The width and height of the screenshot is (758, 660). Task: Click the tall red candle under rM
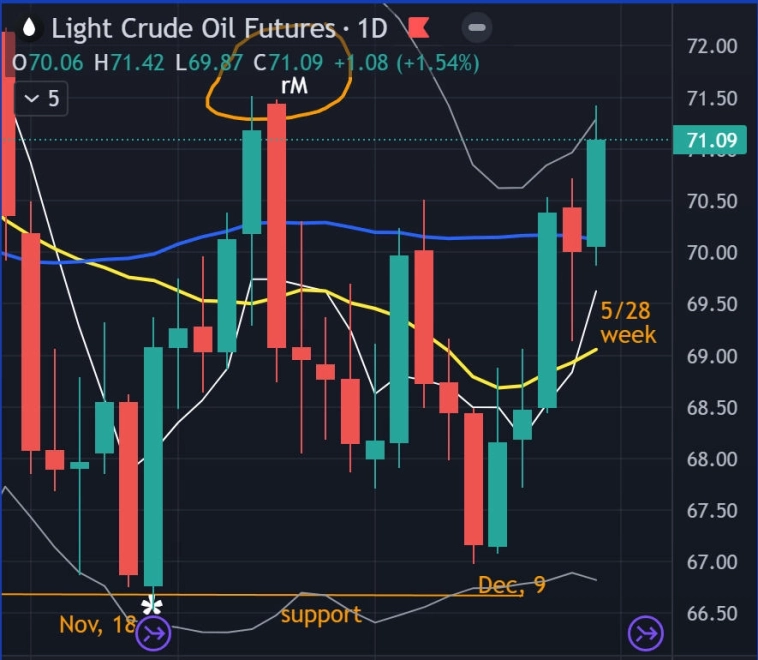[277, 226]
